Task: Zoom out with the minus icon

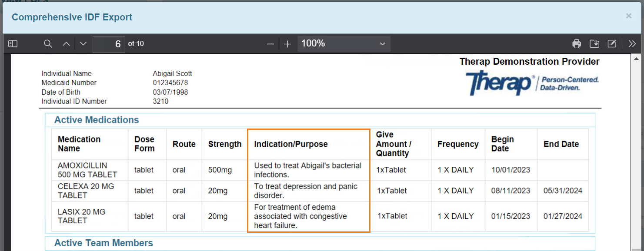Action: click(x=270, y=44)
